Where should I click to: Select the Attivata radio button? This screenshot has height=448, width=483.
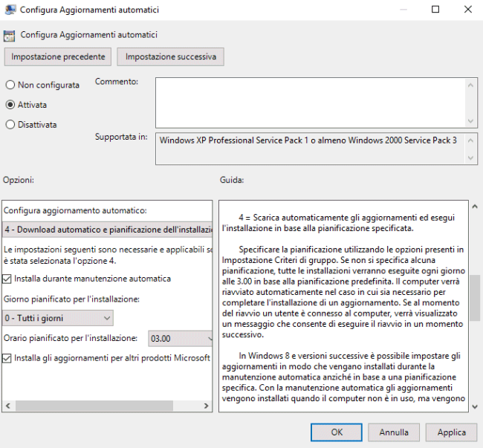click(10, 105)
